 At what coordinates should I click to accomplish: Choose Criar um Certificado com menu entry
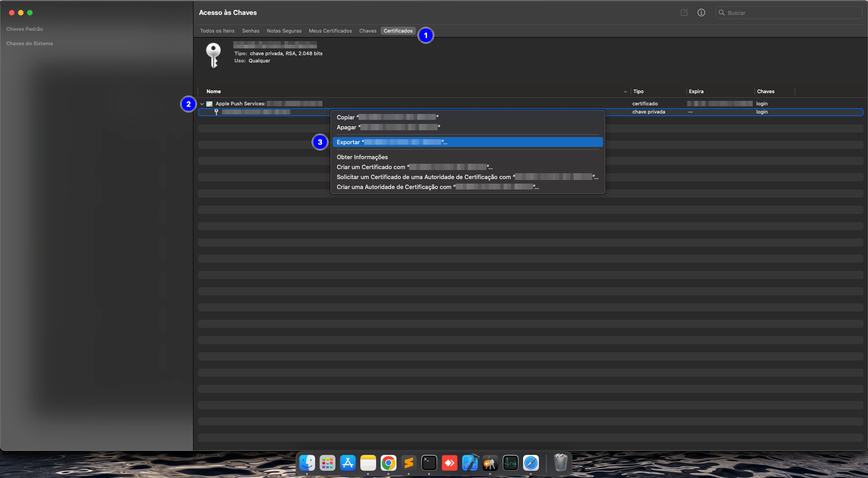pos(467,167)
